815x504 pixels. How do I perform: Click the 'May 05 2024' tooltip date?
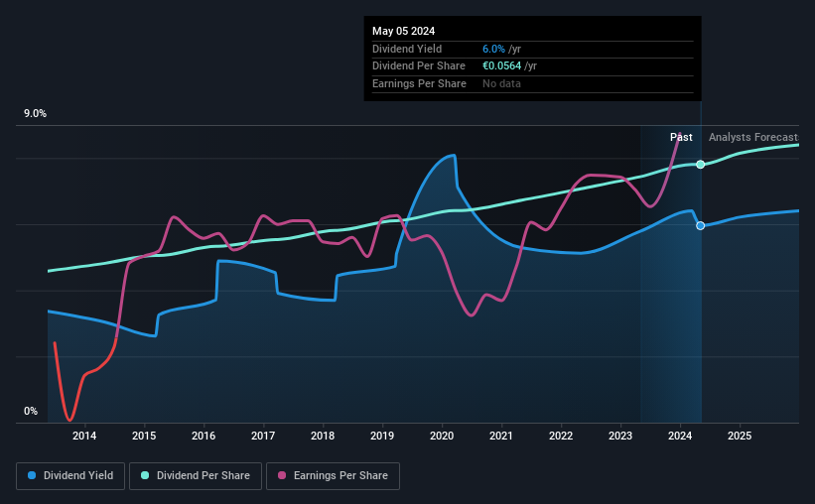(403, 31)
